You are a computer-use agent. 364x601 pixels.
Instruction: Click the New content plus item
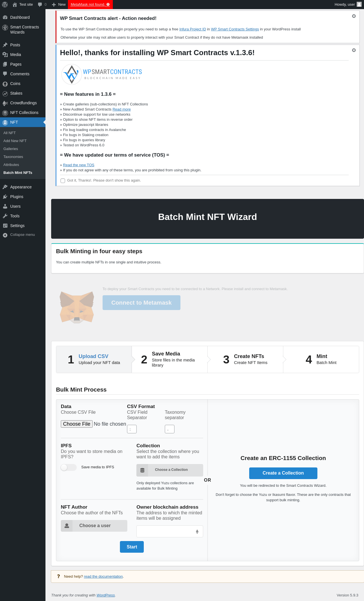click(59, 5)
